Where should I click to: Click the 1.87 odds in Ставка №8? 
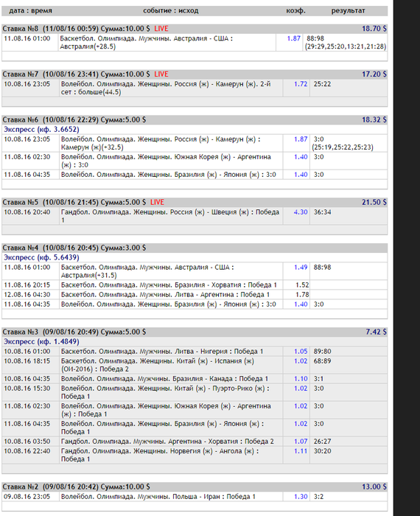click(293, 38)
